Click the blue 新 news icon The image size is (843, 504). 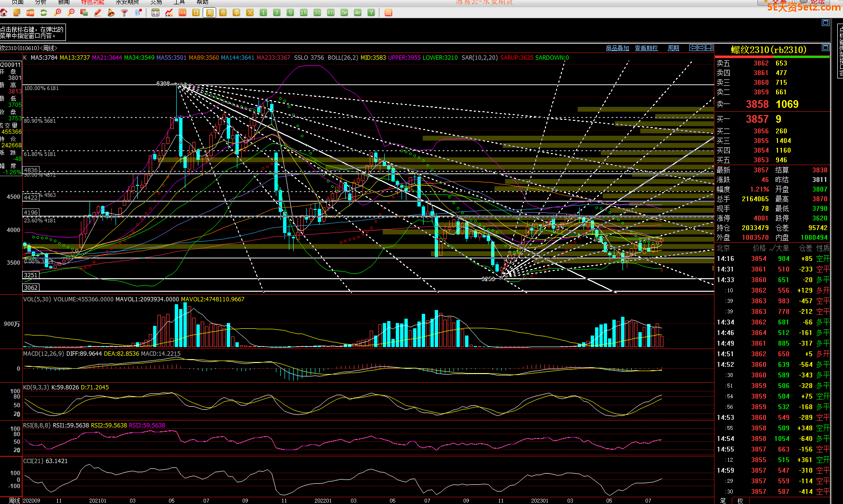tap(138, 13)
